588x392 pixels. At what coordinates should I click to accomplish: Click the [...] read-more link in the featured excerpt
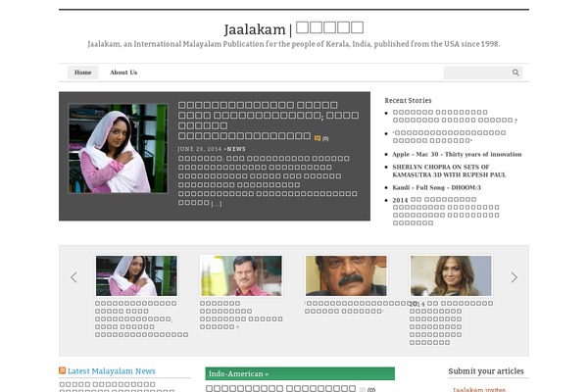coord(217,204)
